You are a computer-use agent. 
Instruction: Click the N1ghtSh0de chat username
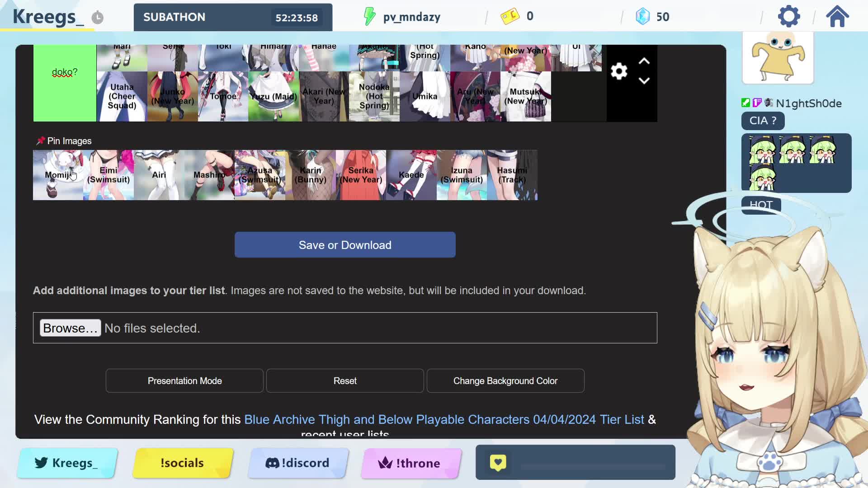click(809, 103)
